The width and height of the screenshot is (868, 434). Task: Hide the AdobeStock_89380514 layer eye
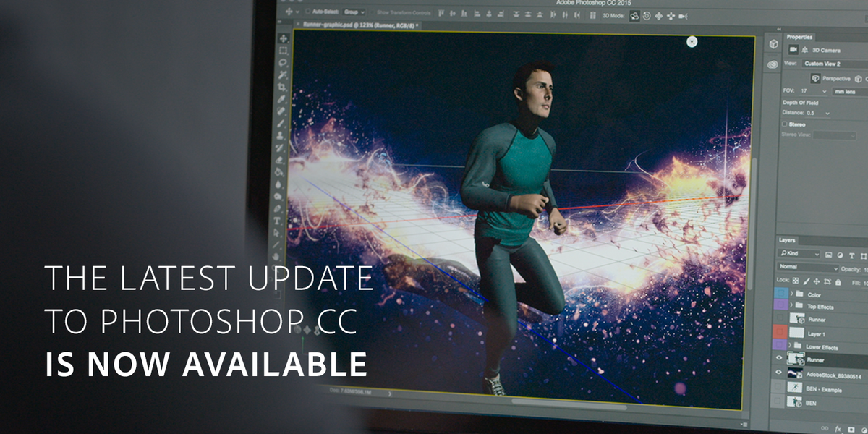tap(779, 373)
